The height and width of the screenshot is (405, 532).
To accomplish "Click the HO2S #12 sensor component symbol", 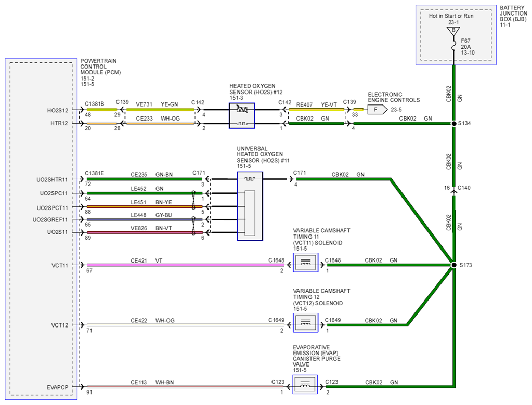I will (242, 115).
